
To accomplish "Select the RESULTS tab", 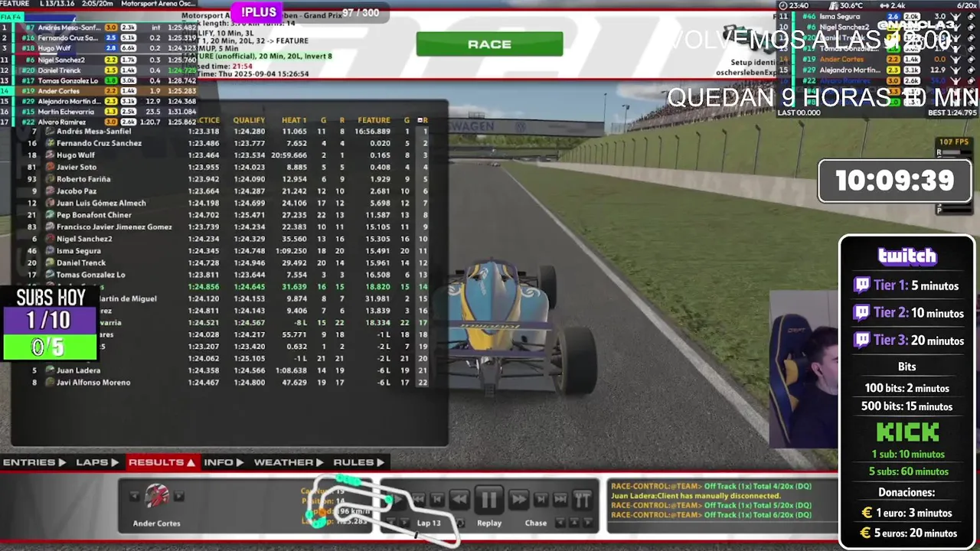I will click(162, 462).
